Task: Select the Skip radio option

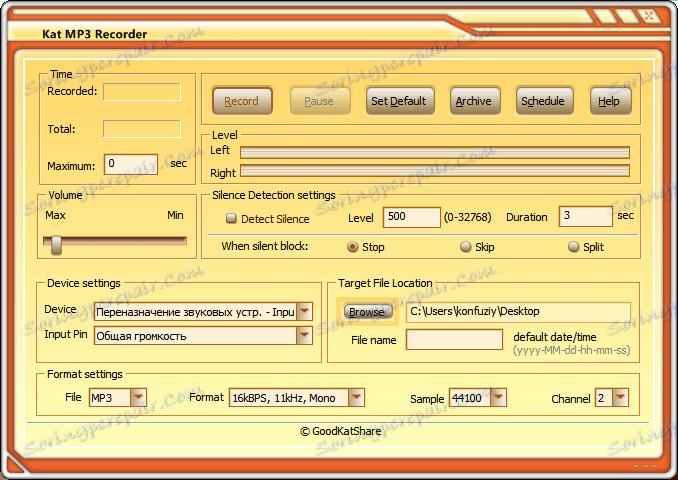Action: (x=466, y=247)
